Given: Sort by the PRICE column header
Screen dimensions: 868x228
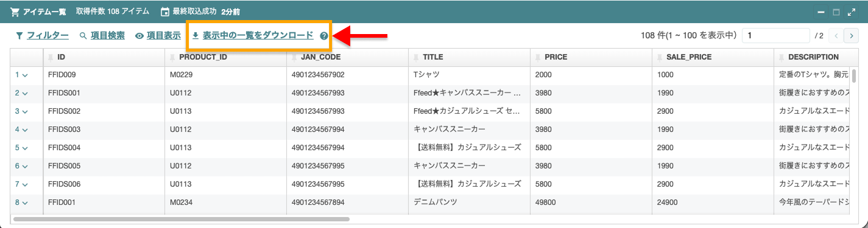Looking at the screenshot, I should coord(591,57).
